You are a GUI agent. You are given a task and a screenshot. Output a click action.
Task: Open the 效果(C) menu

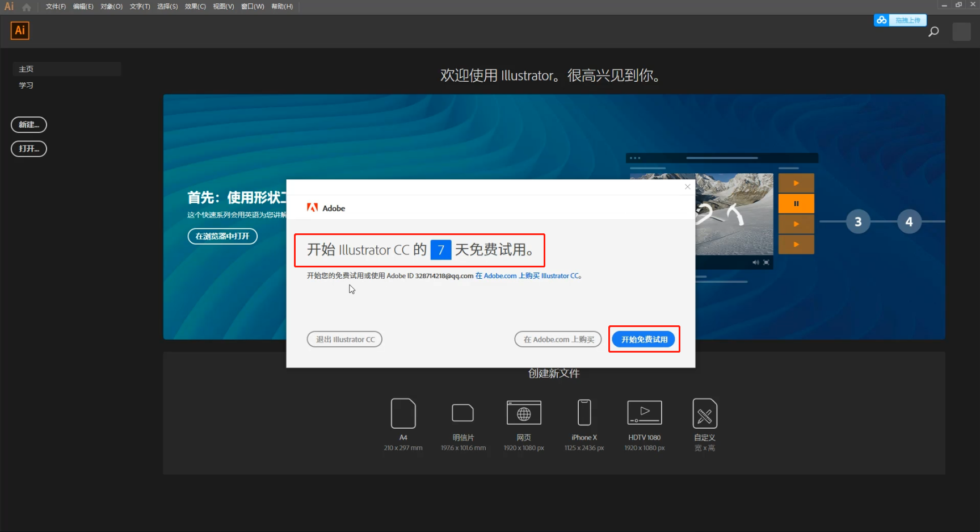tap(195, 7)
